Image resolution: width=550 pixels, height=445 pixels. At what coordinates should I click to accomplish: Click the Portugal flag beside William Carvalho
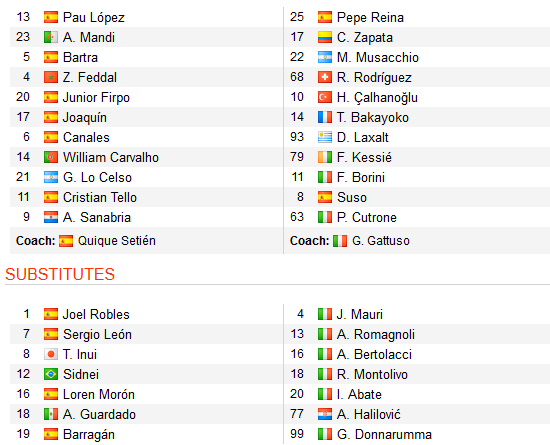click(51, 157)
